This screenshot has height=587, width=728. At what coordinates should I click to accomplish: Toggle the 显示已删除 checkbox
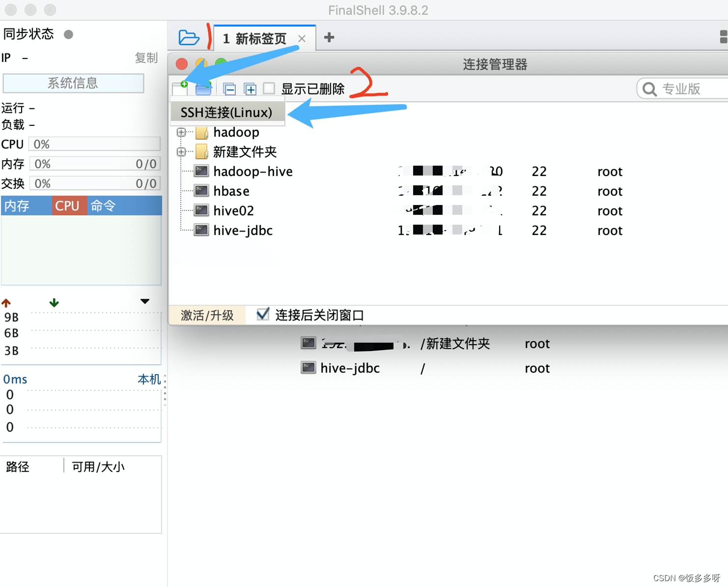click(x=269, y=88)
